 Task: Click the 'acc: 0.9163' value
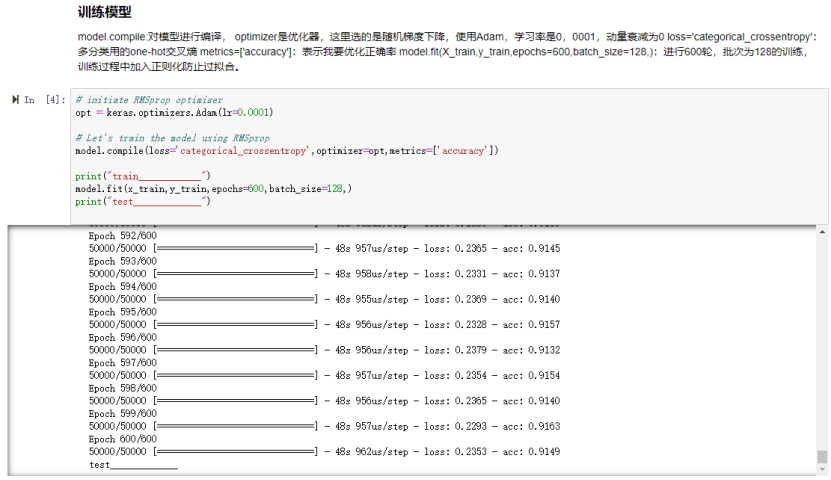pyautogui.click(x=531, y=426)
